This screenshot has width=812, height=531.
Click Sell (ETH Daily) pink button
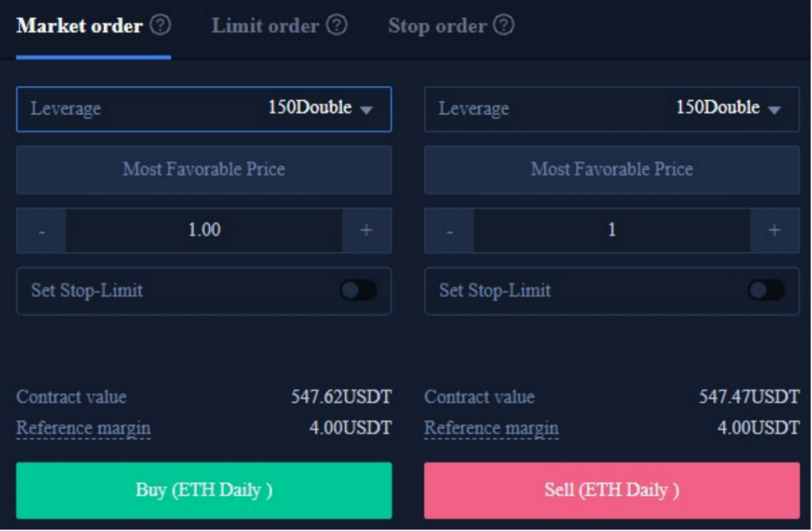pos(612,491)
